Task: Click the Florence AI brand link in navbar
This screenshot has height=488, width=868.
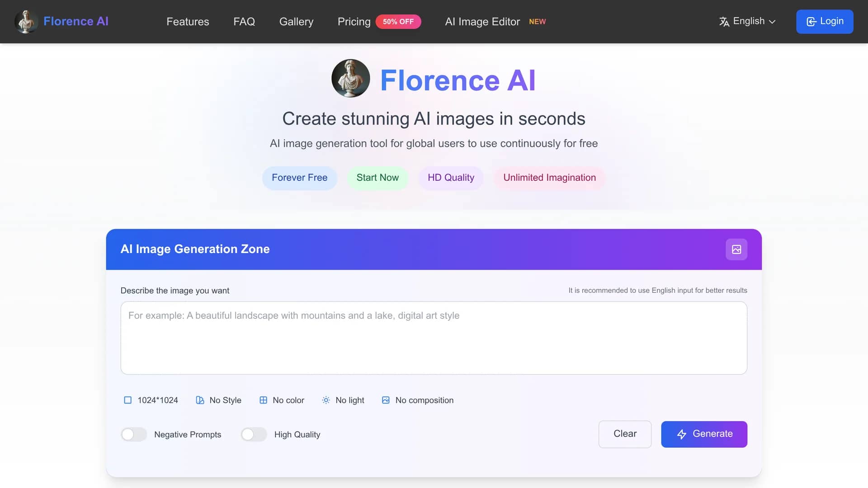Action: [x=76, y=21]
